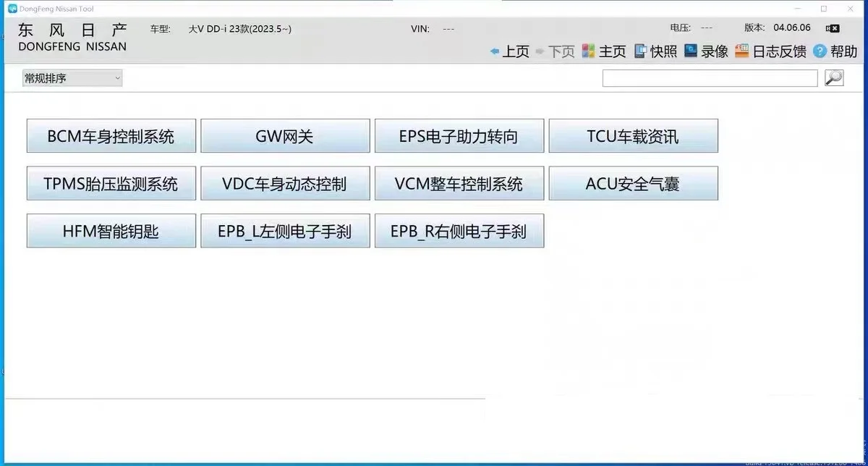Click the vehicle model text 大V DD-i 23款

240,29
